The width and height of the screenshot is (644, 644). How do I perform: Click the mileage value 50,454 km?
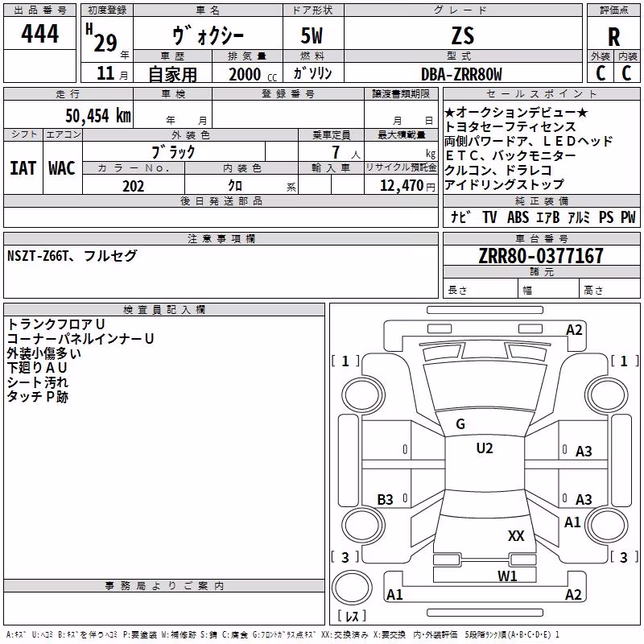(x=98, y=116)
